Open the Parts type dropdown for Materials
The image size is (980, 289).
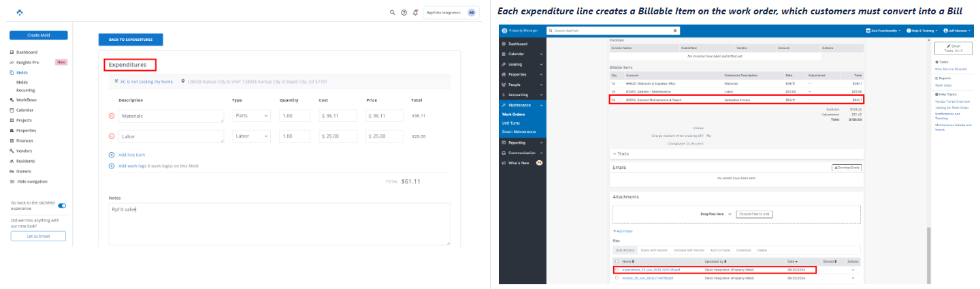(252, 116)
